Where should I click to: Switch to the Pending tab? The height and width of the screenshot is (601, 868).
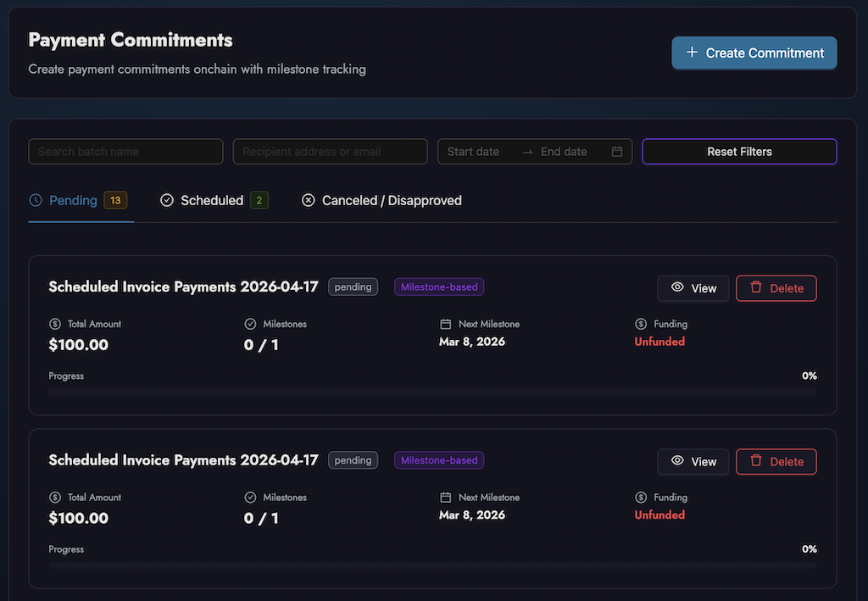click(x=81, y=200)
